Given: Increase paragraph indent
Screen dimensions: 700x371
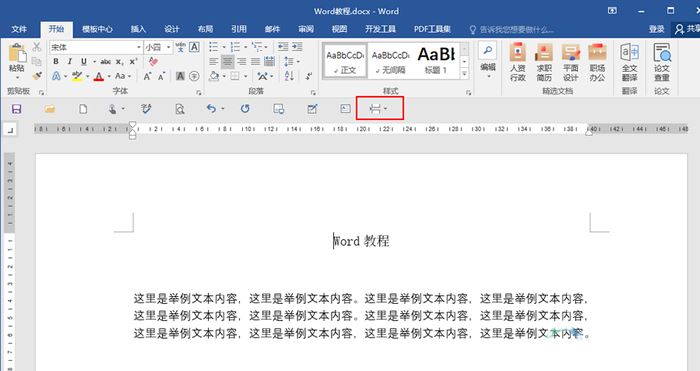Looking at the screenshot, I should 297,47.
